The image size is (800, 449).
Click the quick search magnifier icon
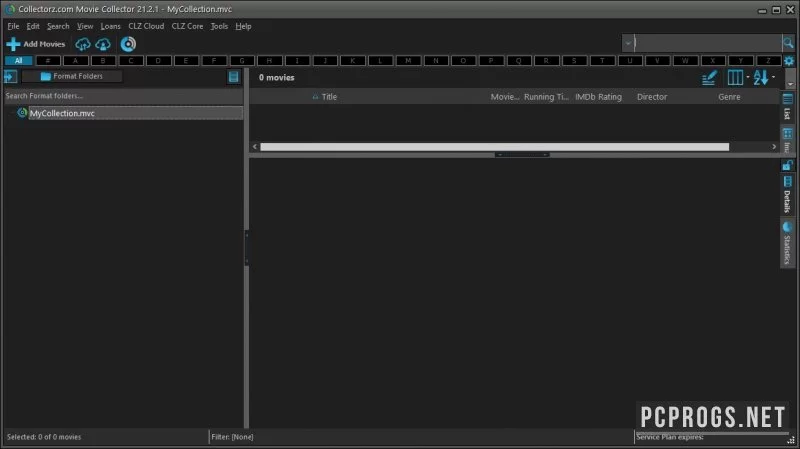point(788,43)
